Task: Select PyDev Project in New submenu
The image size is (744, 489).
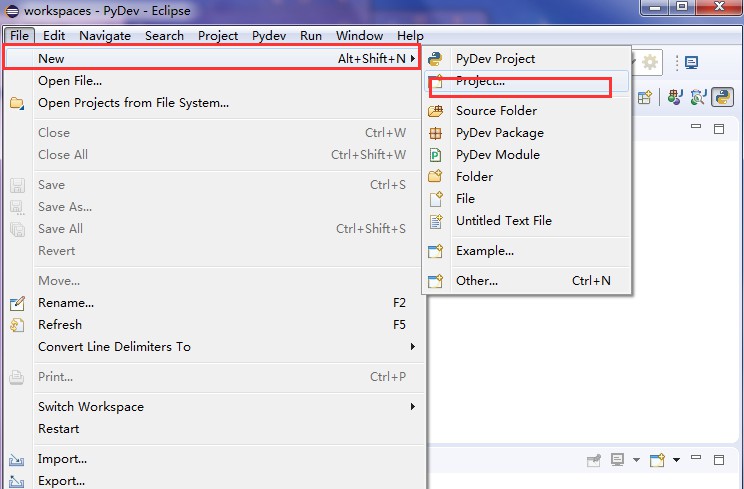Action: [528, 59]
